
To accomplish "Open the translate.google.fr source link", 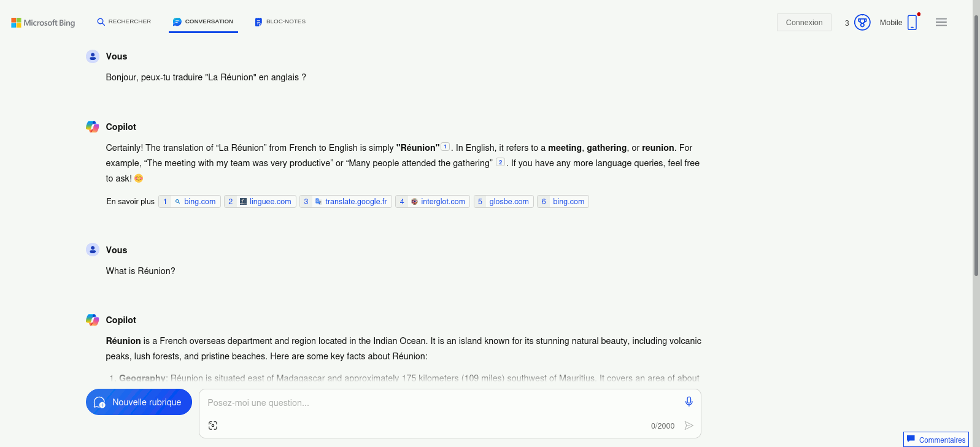I will tap(345, 202).
